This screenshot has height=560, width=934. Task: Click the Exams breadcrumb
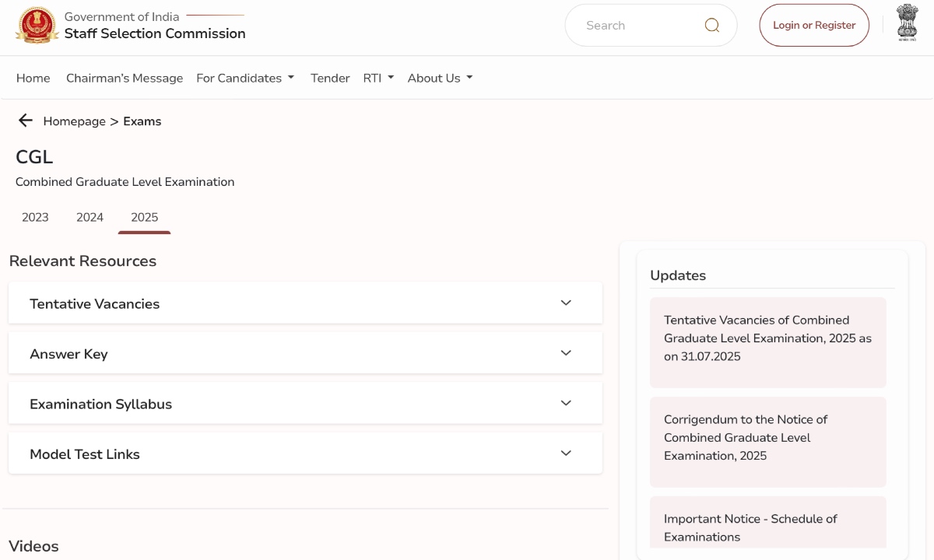pyautogui.click(x=142, y=121)
